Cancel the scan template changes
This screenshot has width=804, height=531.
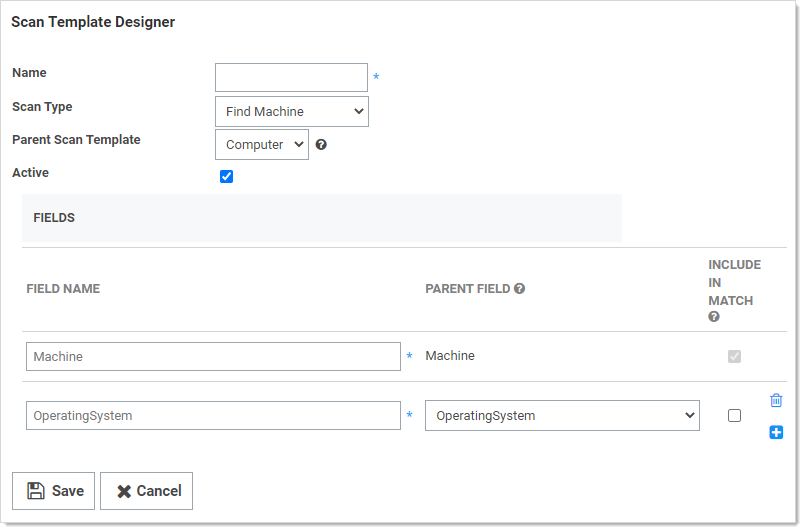pos(147,491)
